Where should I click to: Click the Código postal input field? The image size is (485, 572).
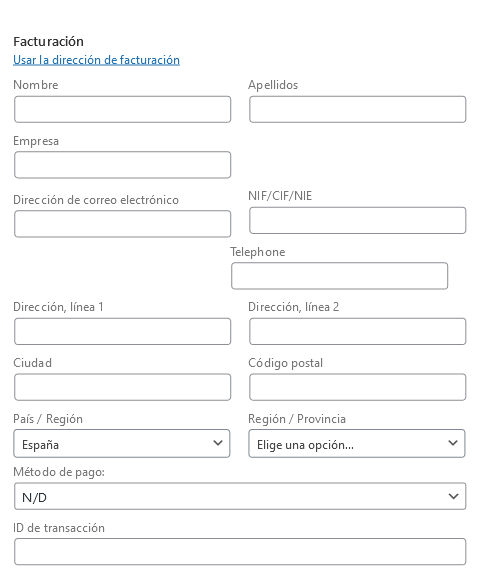tap(358, 387)
